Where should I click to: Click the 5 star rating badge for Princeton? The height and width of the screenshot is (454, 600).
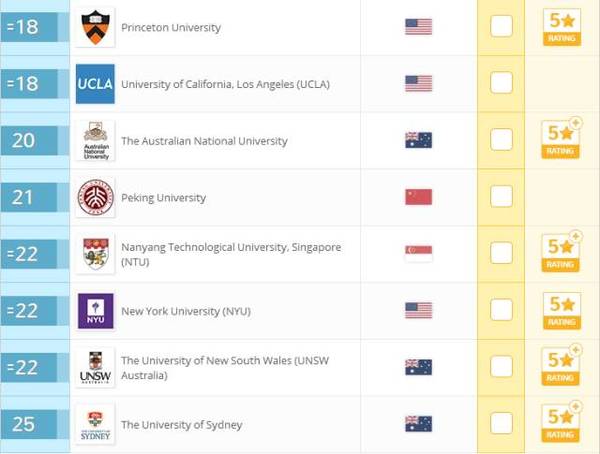(562, 27)
